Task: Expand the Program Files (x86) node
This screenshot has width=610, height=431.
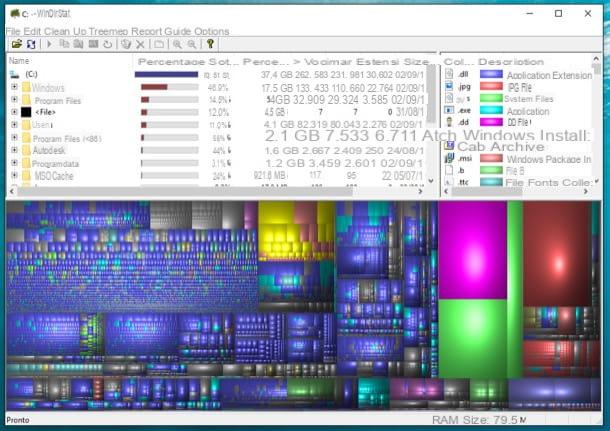Action: click(x=14, y=137)
